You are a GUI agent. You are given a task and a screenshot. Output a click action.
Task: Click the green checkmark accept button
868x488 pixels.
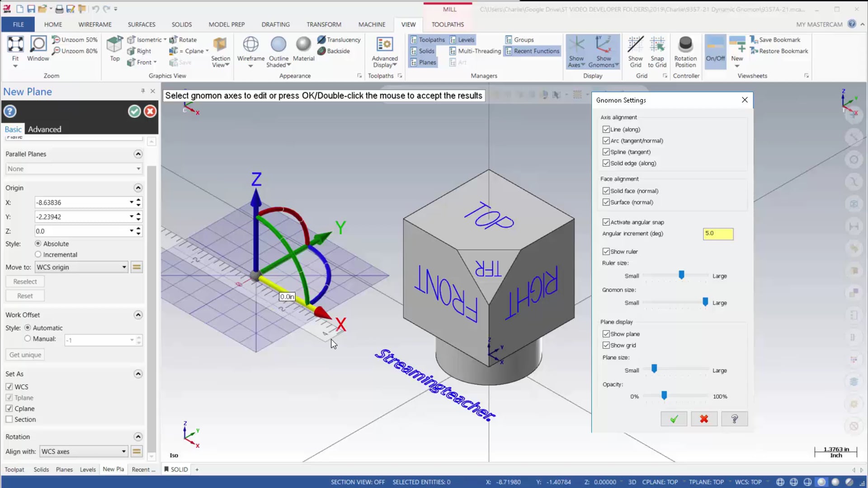click(673, 419)
